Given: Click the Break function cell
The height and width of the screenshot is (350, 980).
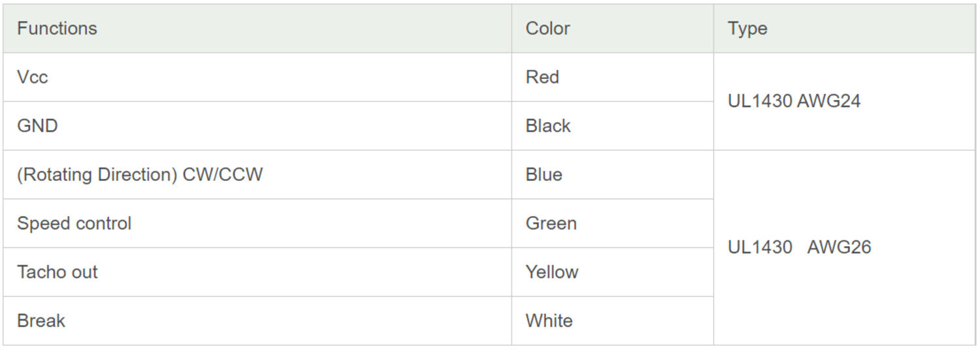Looking at the screenshot, I should 41,321.
